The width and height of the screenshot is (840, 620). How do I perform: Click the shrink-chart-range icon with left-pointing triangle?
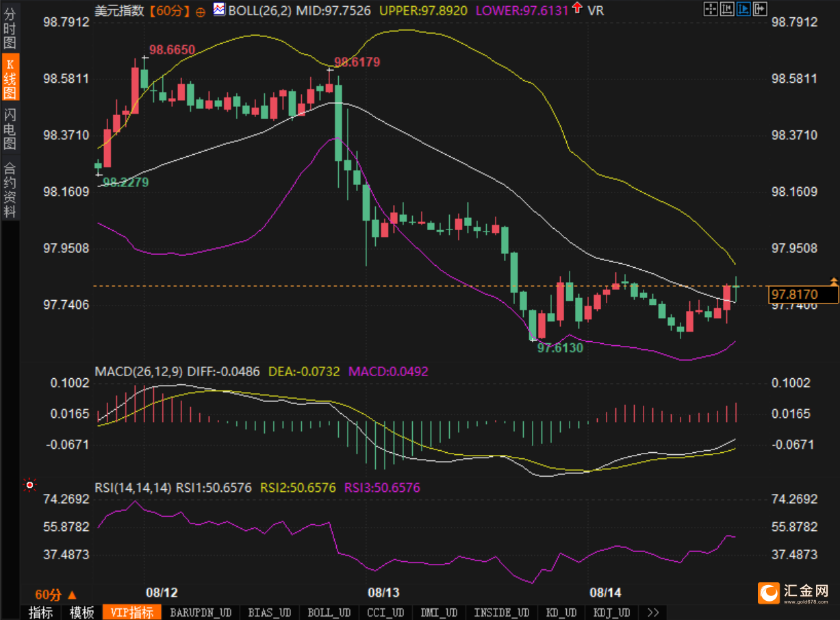click(x=727, y=9)
